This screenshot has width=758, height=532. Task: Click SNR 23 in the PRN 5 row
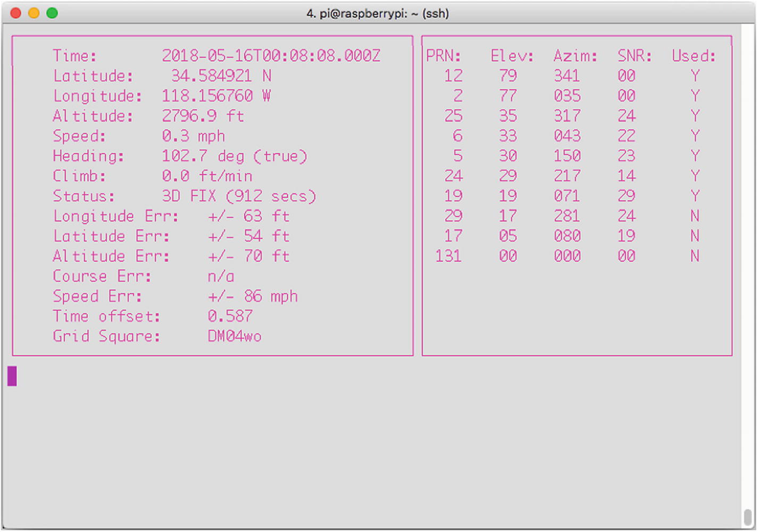click(x=626, y=156)
